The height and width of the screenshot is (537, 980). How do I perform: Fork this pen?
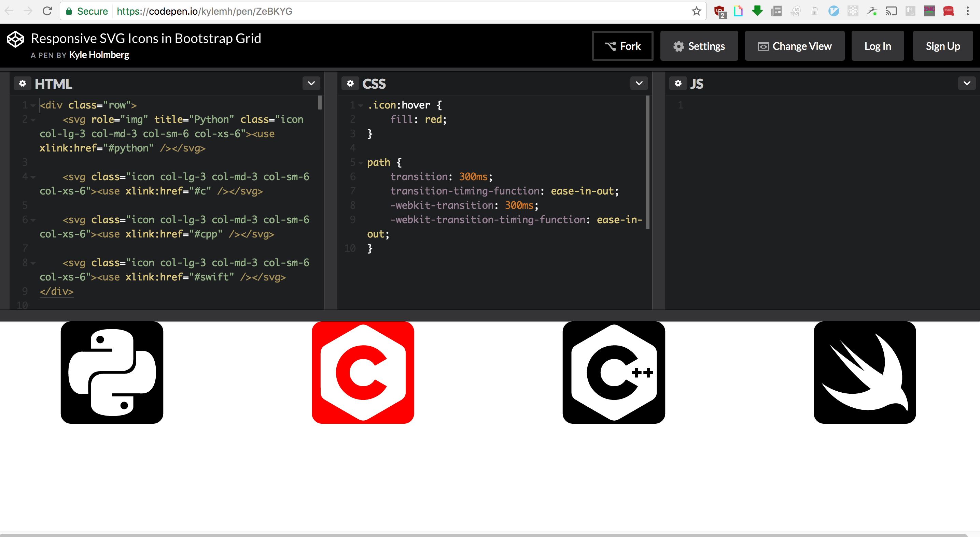tap(623, 46)
